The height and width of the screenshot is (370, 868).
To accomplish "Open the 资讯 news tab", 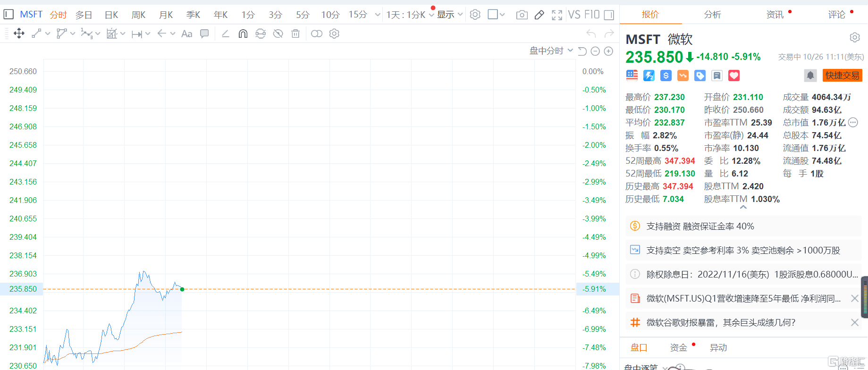I will coord(775,15).
